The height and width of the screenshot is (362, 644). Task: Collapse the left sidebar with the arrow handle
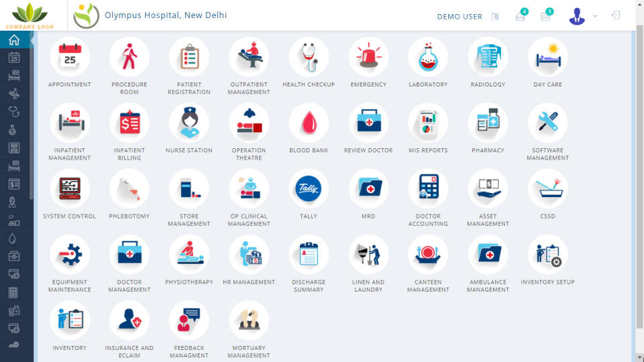point(32,40)
